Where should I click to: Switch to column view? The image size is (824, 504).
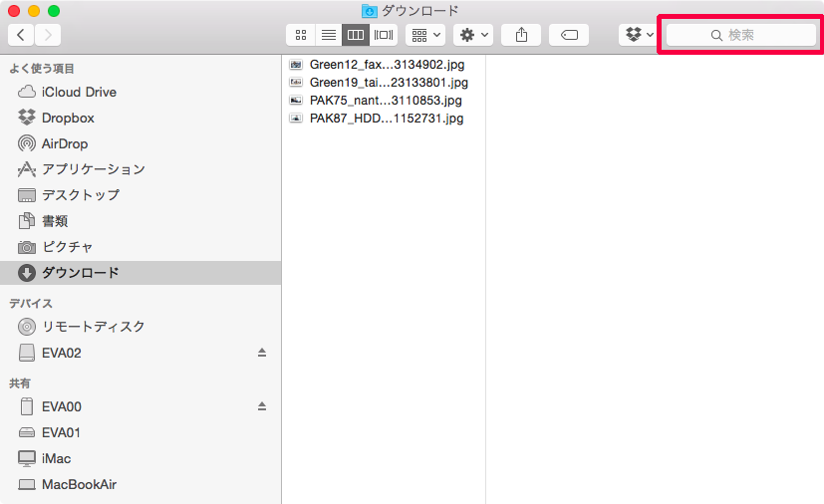(x=356, y=35)
